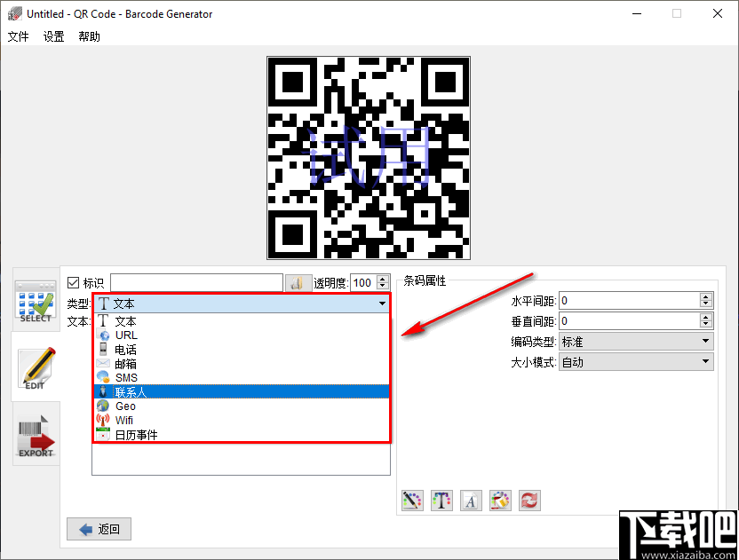Open the 设置 menu
739x560 pixels.
(x=52, y=37)
